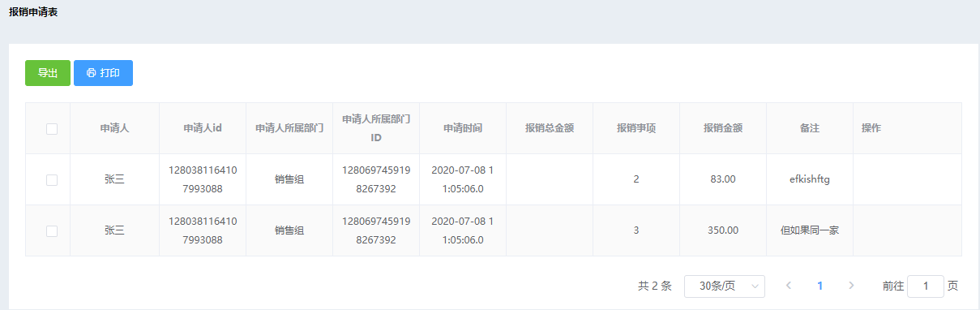Click the 但如果同一家 remark cell
Image resolution: width=980 pixels, height=310 pixels.
(x=810, y=230)
